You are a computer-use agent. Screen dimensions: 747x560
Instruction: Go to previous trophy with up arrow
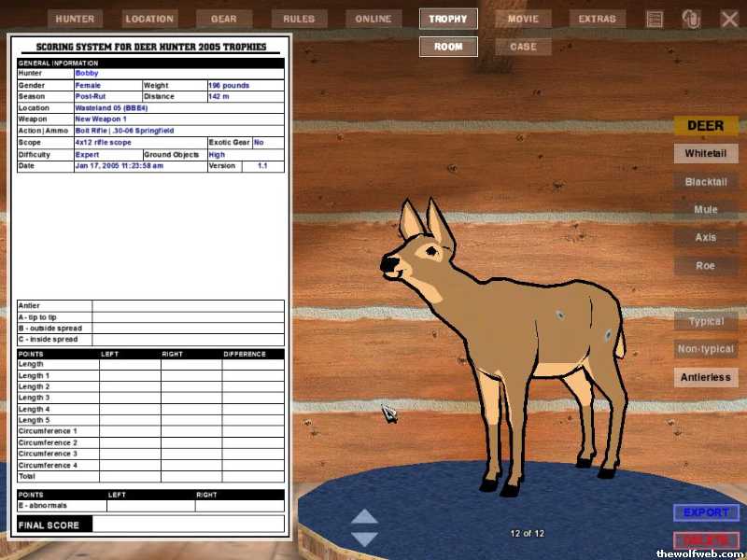coord(364,517)
